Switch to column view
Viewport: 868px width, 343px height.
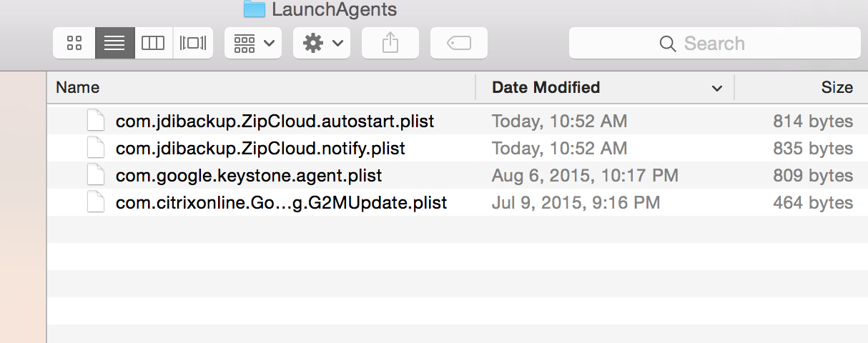click(153, 43)
